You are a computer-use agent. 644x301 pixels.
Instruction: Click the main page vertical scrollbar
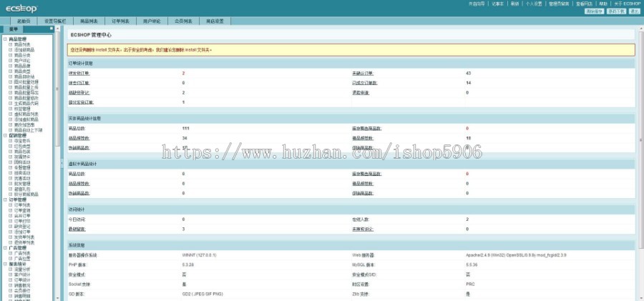tap(641, 139)
